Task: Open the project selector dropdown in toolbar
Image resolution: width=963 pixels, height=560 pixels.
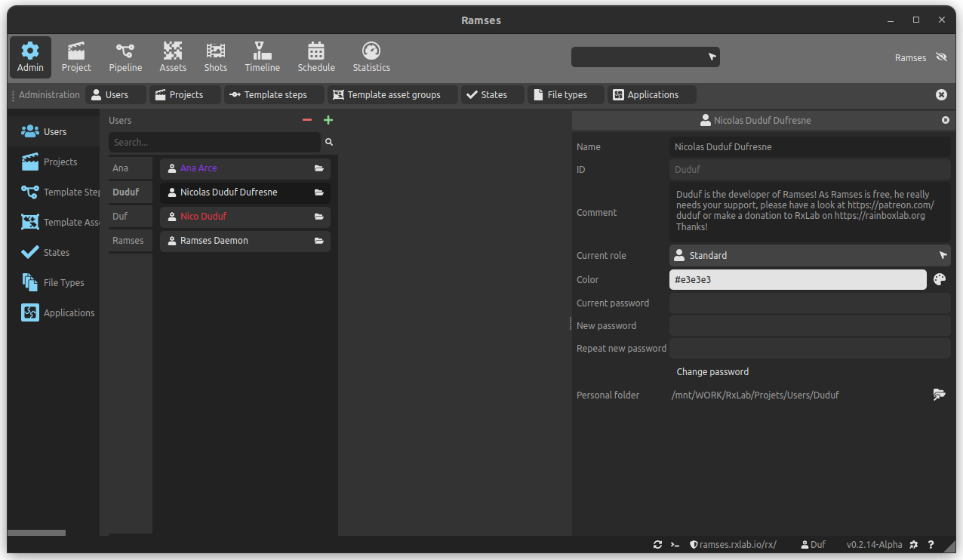Action: tap(645, 57)
